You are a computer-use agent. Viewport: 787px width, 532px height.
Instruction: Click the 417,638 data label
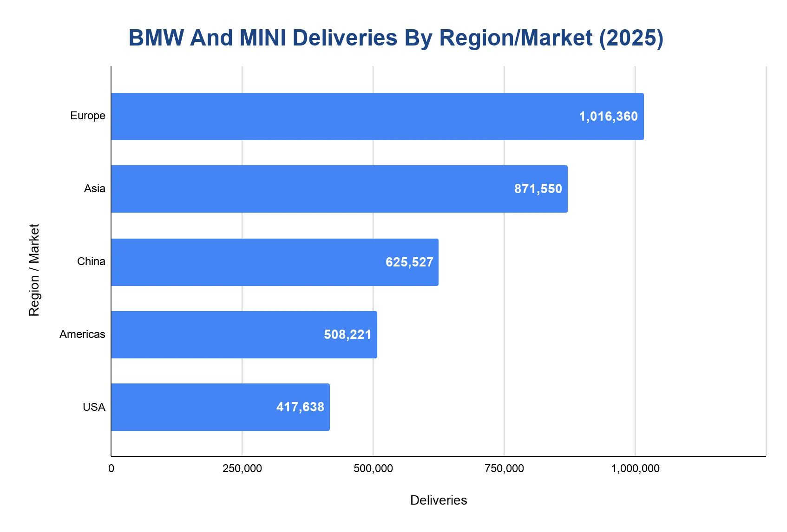[x=300, y=407]
